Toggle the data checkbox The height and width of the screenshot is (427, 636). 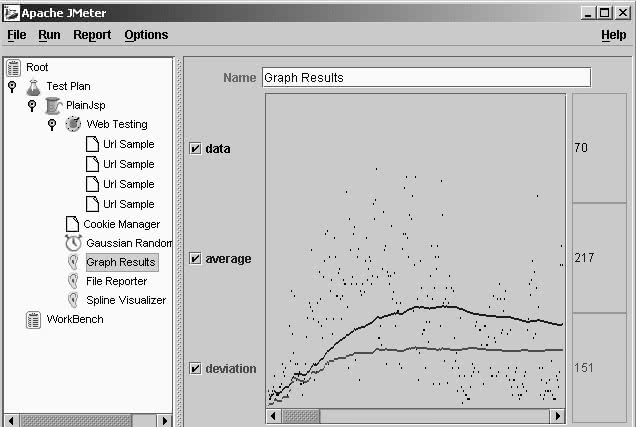click(195, 148)
